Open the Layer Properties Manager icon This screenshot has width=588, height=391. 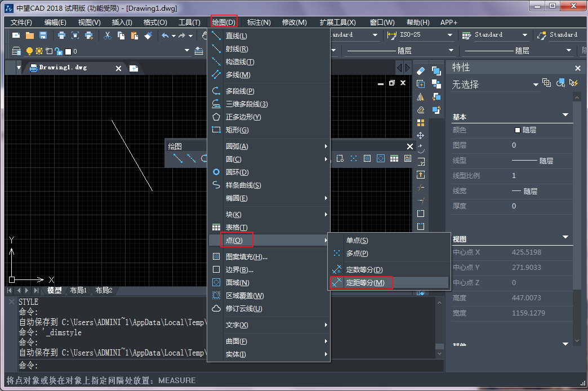[15, 50]
